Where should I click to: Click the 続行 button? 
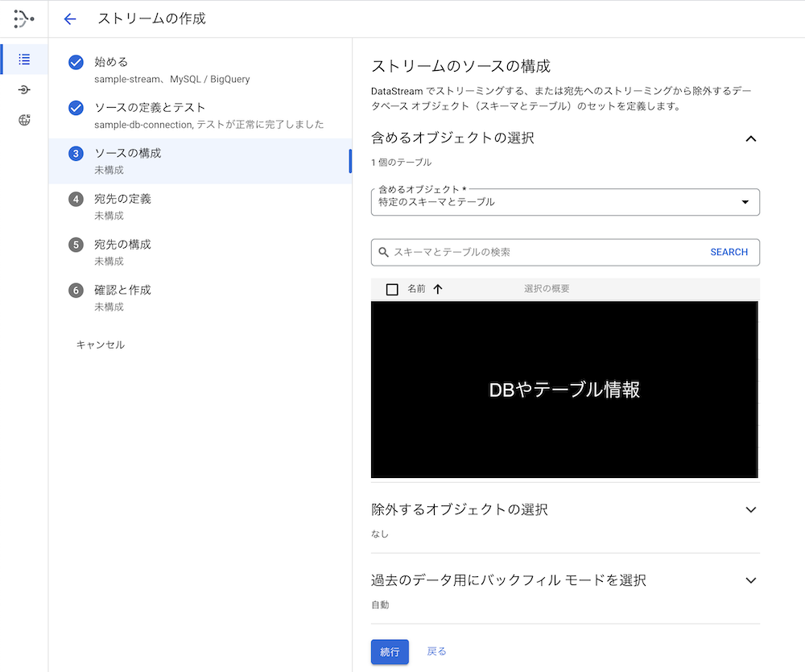390,652
